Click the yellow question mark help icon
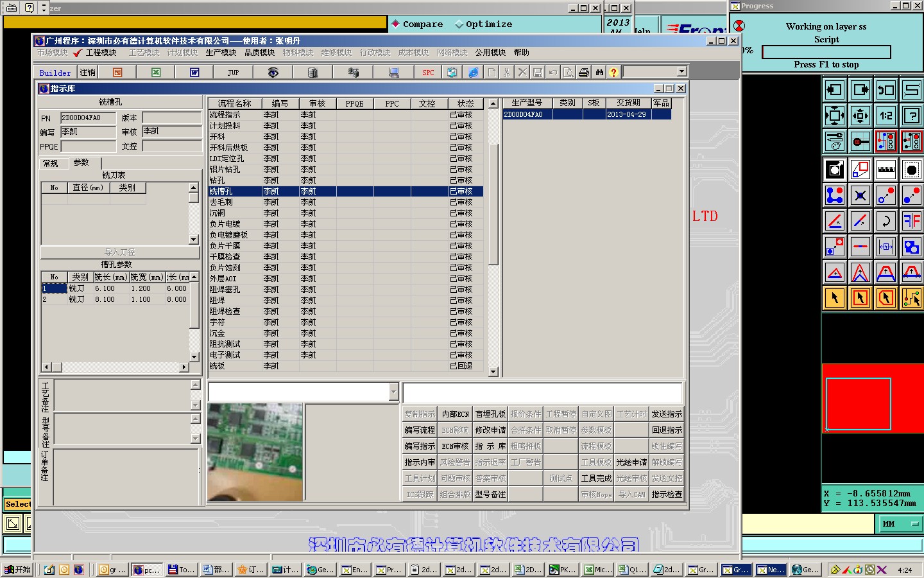This screenshot has height=578, width=924. click(x=613, y=73)
